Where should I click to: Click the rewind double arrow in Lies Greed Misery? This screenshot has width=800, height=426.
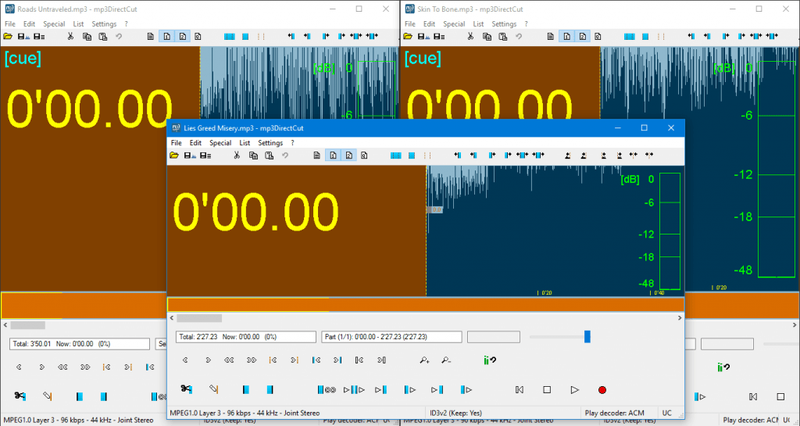pos(229,360)
